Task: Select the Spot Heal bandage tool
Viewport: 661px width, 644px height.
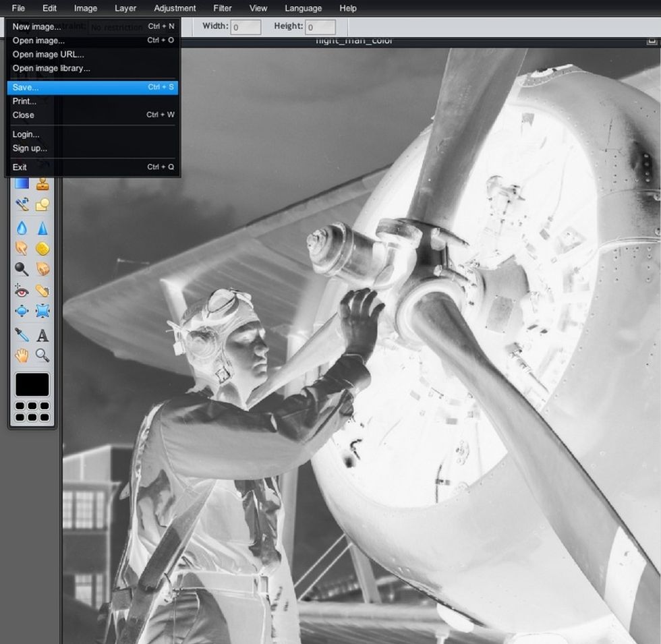Action: (x=42, y=291)
